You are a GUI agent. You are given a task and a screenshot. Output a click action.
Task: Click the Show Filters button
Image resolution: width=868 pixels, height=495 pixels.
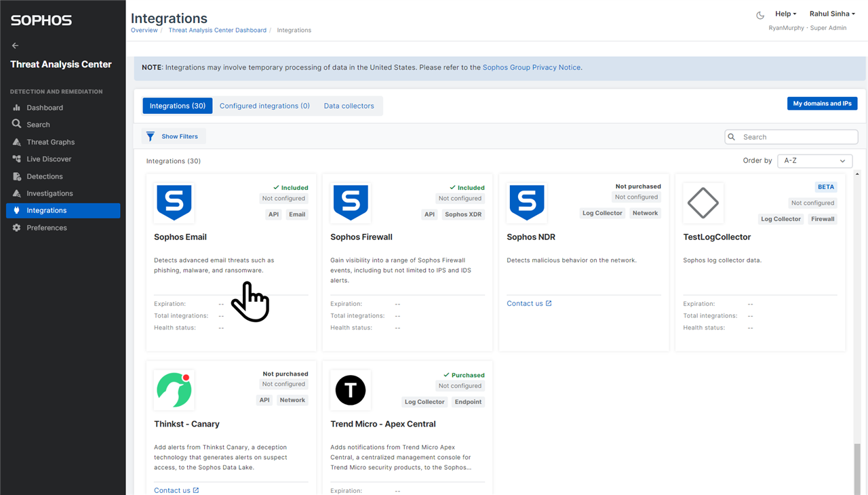click(174, 136)
